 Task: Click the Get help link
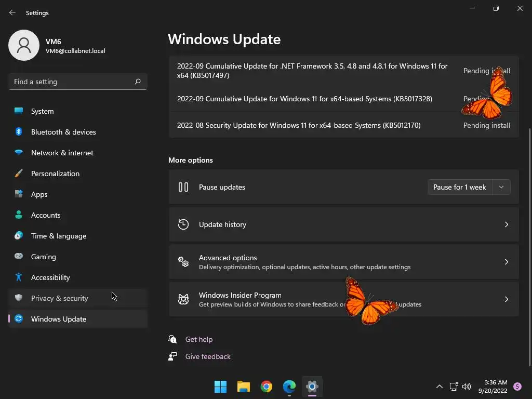click(199, 339)
